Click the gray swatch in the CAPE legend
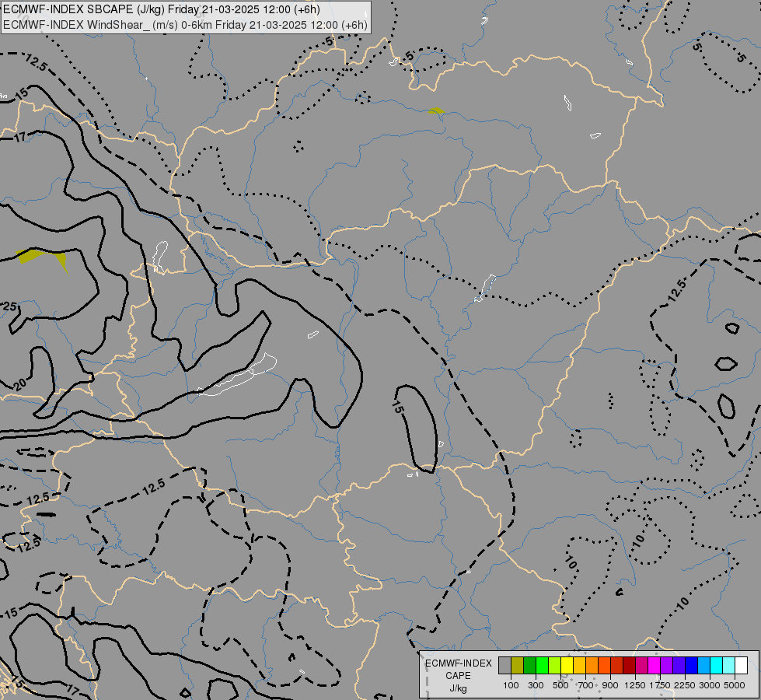This screenshot has height=700, width=761. [x=504, y=666]
